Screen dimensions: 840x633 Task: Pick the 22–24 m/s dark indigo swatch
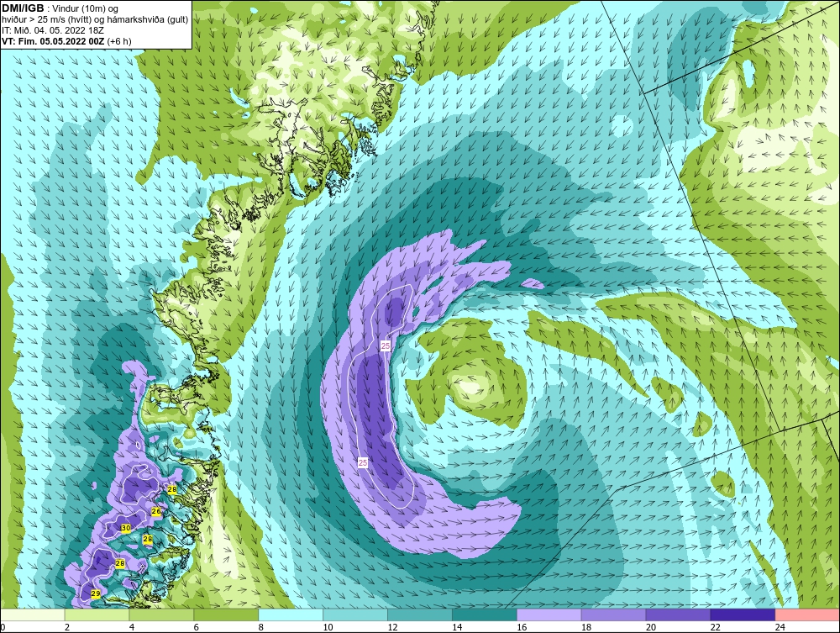[743, 615]
